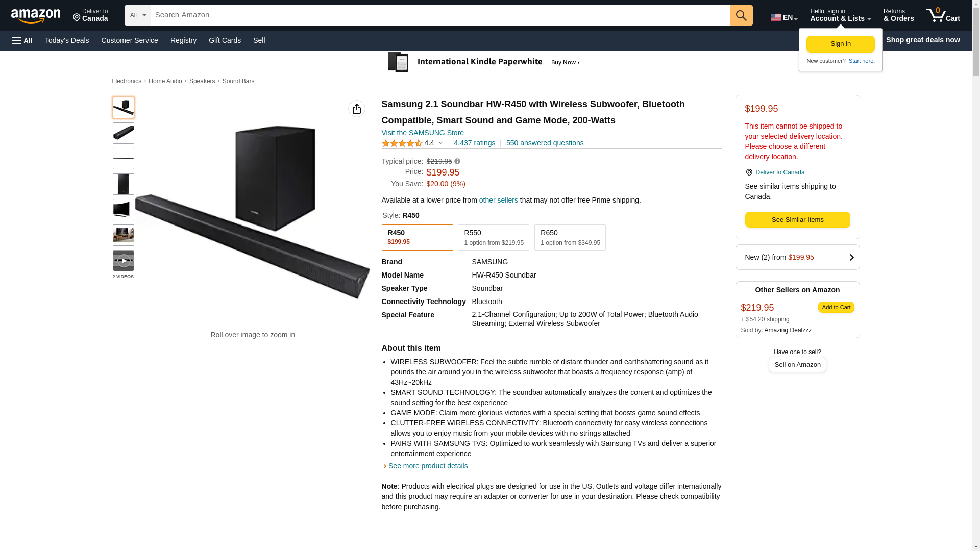Click the share icon on product image
This screenshot has height=551, width=980.
(x=356, y=109)
